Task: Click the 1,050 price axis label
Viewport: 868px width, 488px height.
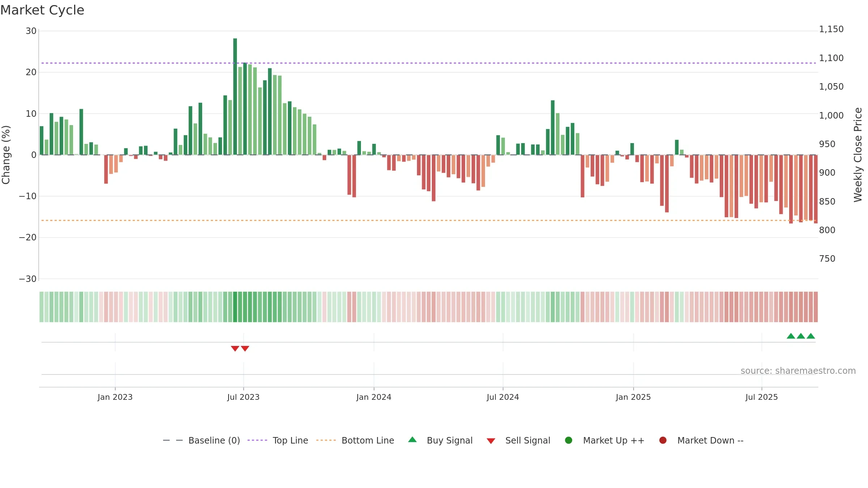Action: click(x=831, y=87)
